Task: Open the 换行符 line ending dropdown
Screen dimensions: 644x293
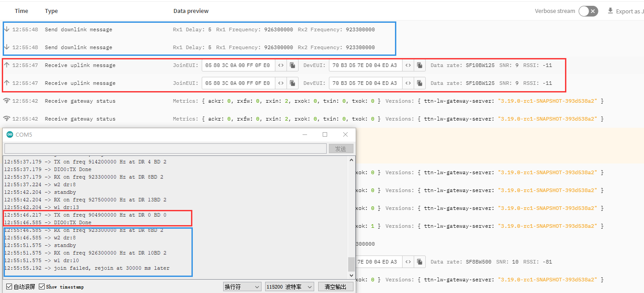Action: pos(242,286)
